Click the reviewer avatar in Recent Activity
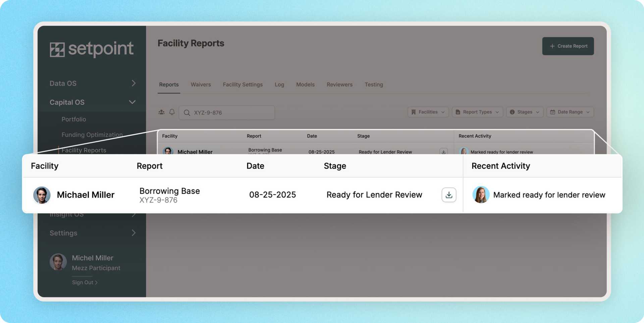 pos(481,195)
